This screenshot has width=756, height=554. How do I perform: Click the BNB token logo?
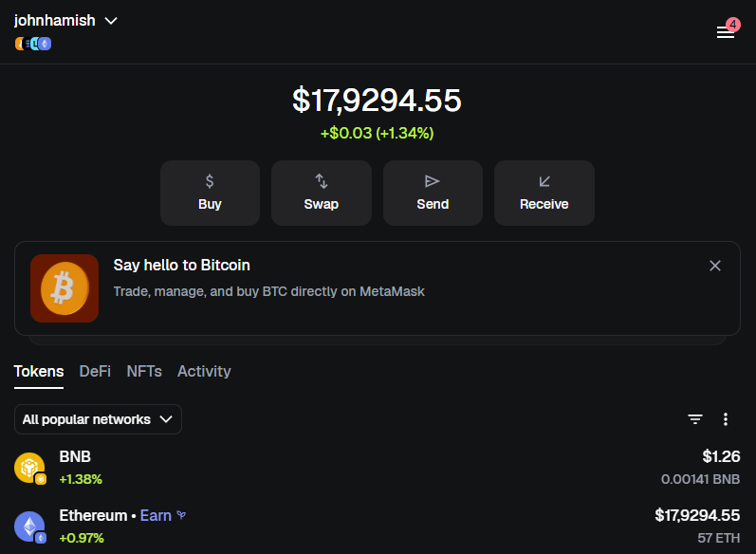tap(30, 468)
